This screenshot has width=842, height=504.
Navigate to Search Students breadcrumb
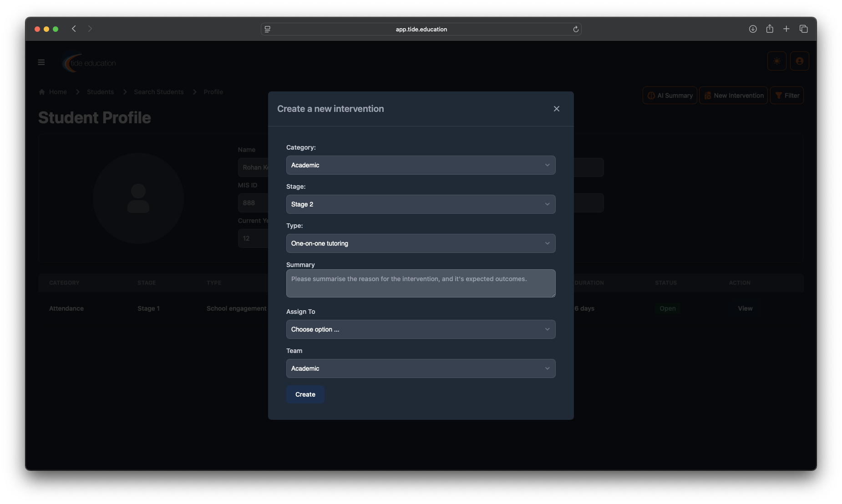pyautogui.click(x=158, y=92)
